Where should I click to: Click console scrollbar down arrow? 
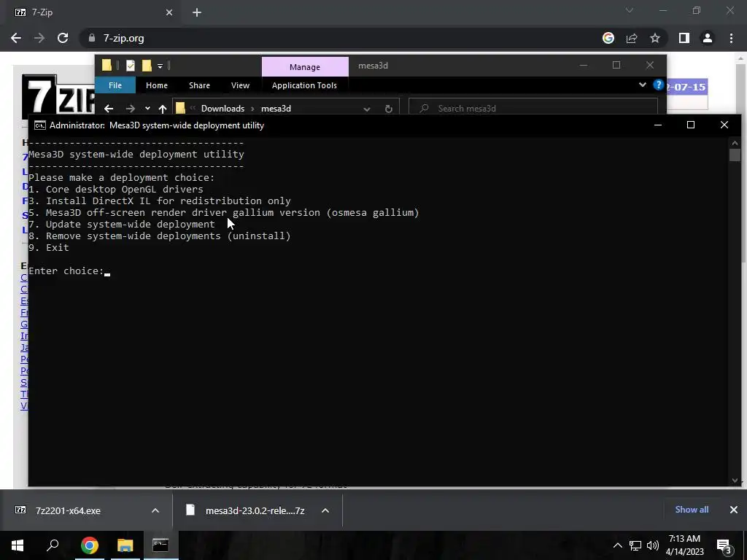coord(735,481)
